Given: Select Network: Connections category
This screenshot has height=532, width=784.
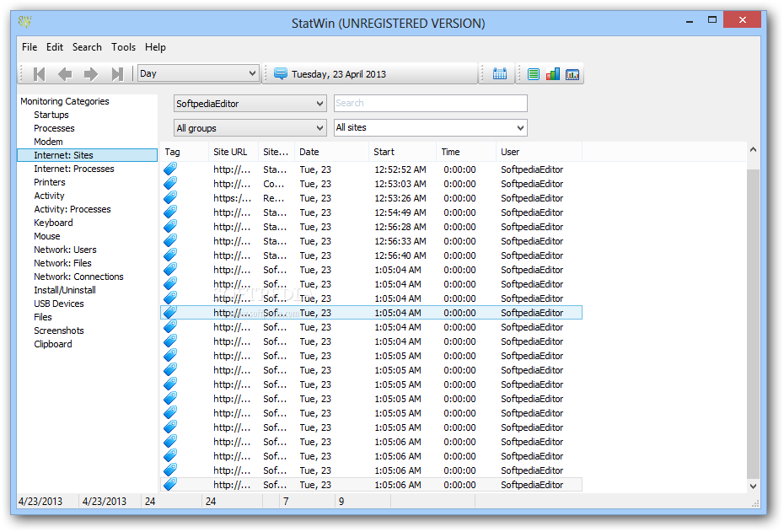Looking at the screenshot, I should coord(78,277).
